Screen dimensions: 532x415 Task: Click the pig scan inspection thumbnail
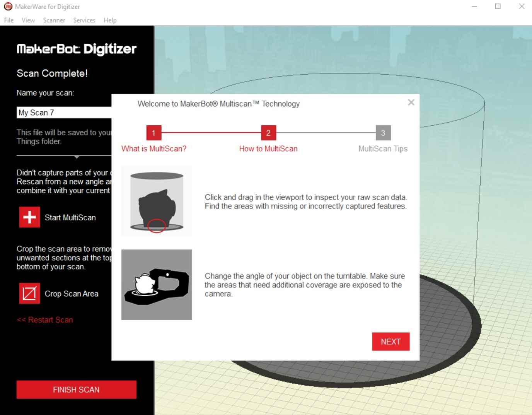point(157,201)
